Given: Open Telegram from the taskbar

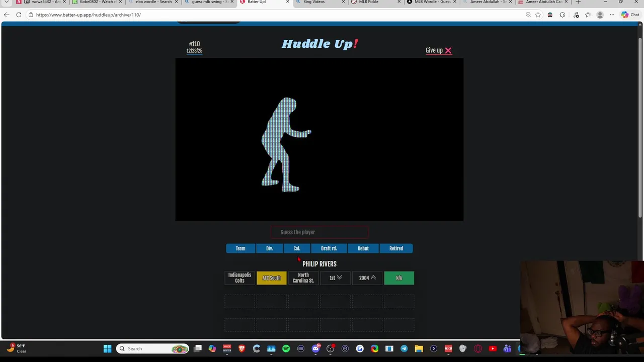Looking at the screenshot, I should point(404,348).
